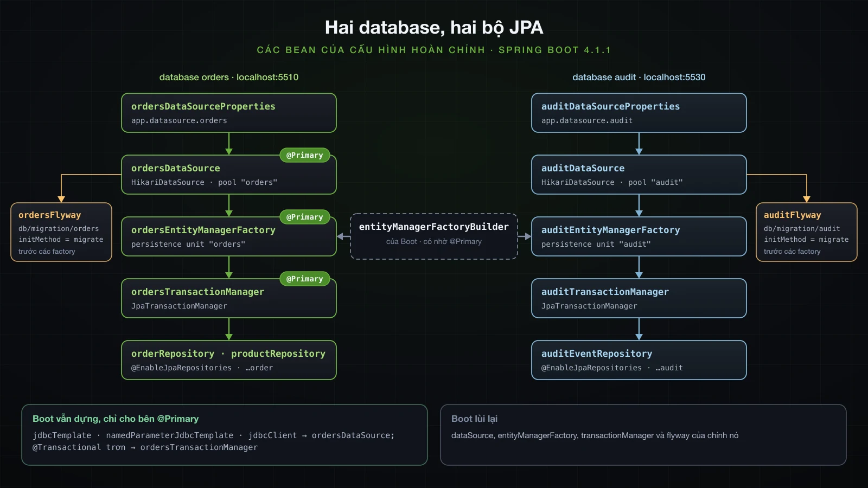Click the @Primary badge on ordersEntityManagerFactory
Screen dimensions: 868x488
[305, 217]
